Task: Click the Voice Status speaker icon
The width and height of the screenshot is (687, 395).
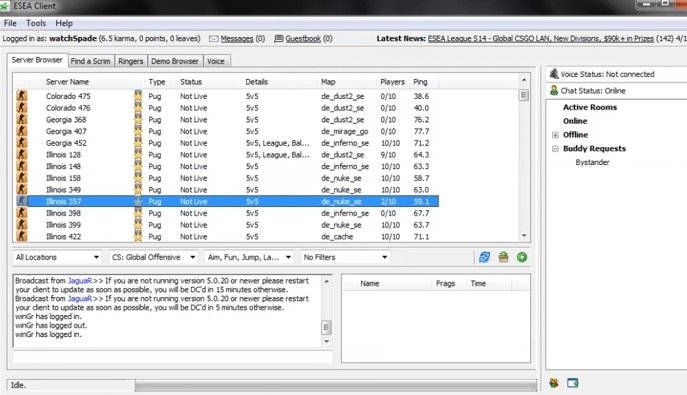Action: pyautogui.click(x=554, y=74)
